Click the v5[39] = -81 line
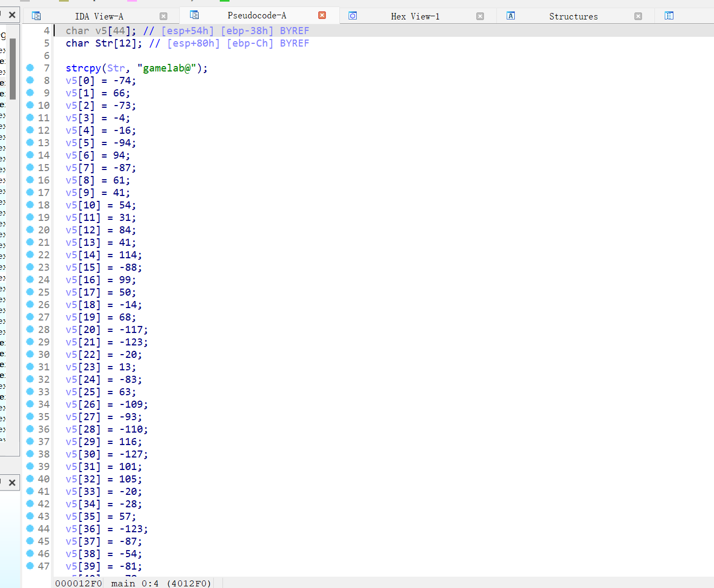 pos(104,566)
